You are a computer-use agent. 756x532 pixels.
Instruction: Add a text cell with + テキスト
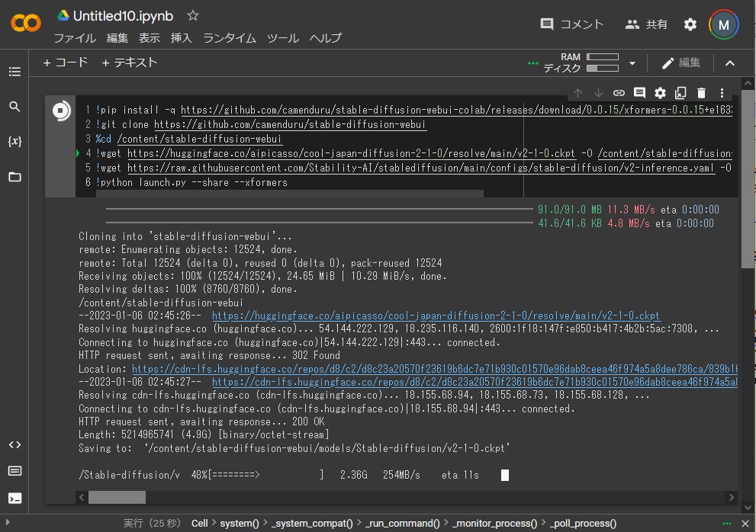click(130, 62)
